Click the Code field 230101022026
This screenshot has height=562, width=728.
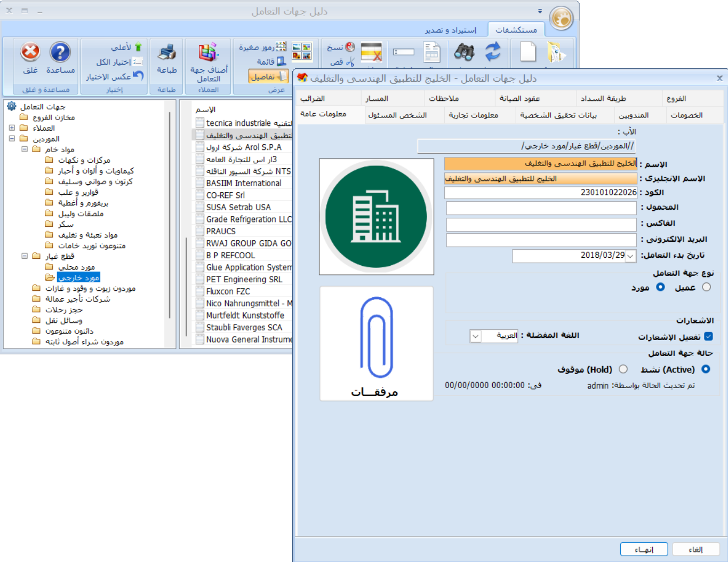[x=541, y=192]
